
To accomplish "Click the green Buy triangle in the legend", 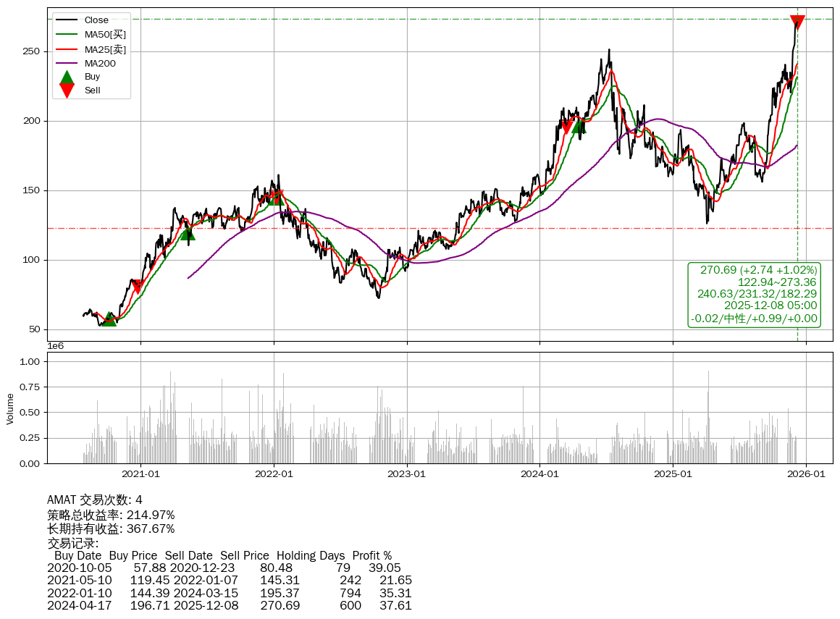I will coord(67,77).
